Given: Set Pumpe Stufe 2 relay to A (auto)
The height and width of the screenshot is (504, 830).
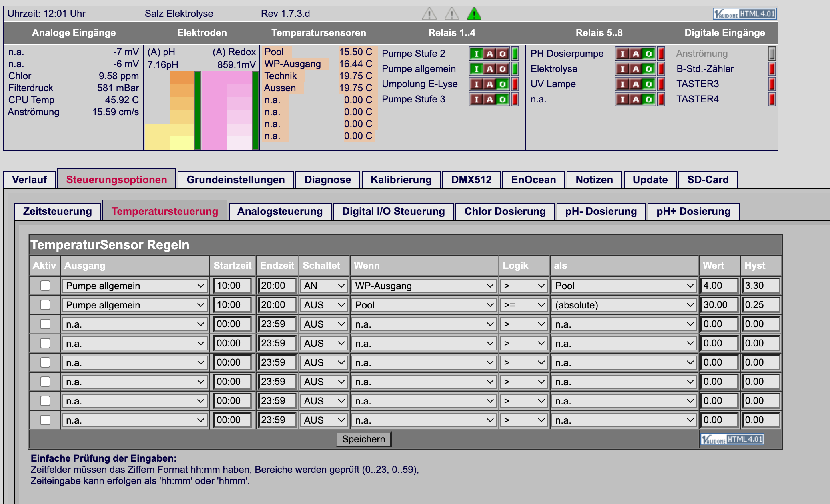Looking at the screenshot, I should click(489, 54).
